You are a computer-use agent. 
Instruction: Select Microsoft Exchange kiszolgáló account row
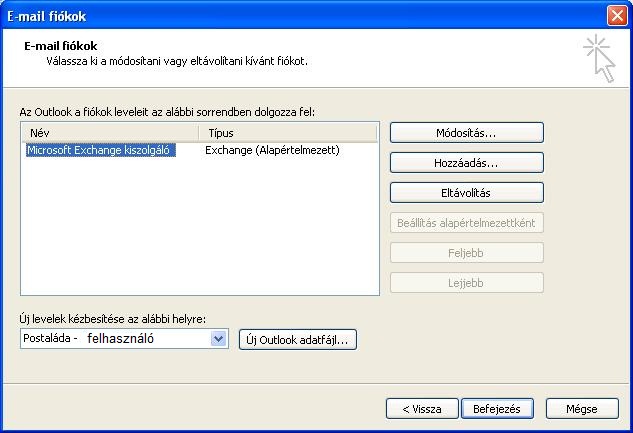(x=101, y=150)
